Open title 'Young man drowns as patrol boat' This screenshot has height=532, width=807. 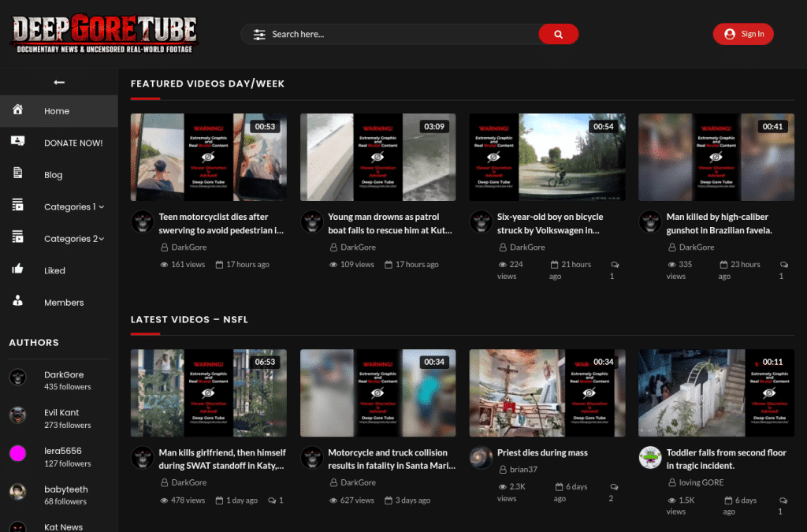[x=390, y=223]
